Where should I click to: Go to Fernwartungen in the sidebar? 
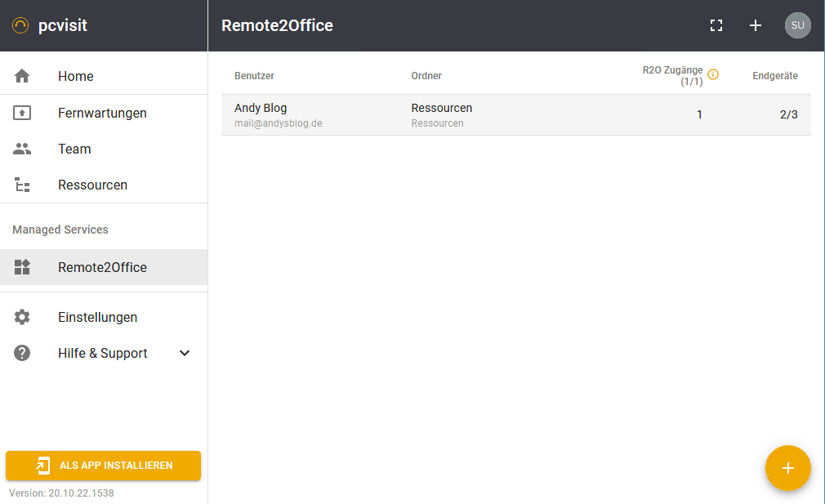102,113
